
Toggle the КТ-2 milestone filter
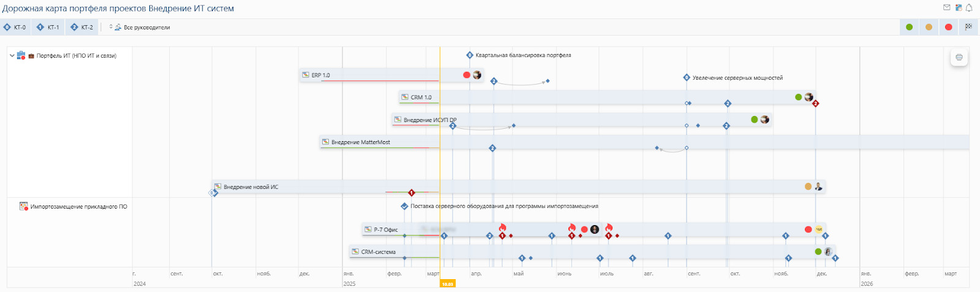click(81, 27)
